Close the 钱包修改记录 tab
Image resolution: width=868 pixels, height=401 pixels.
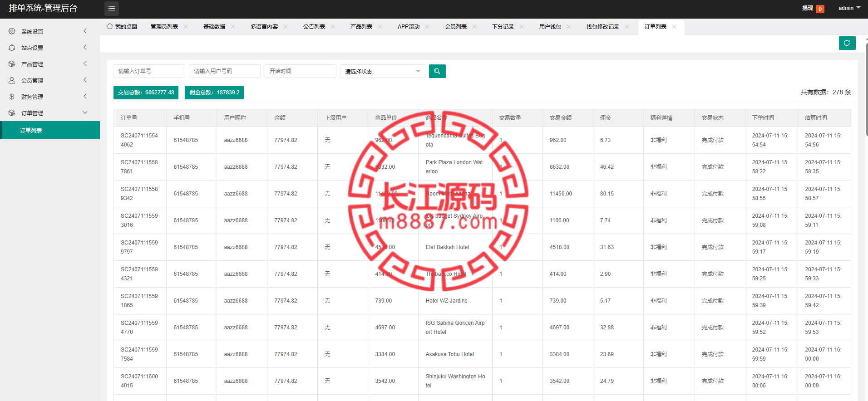[x=627, y=27]
